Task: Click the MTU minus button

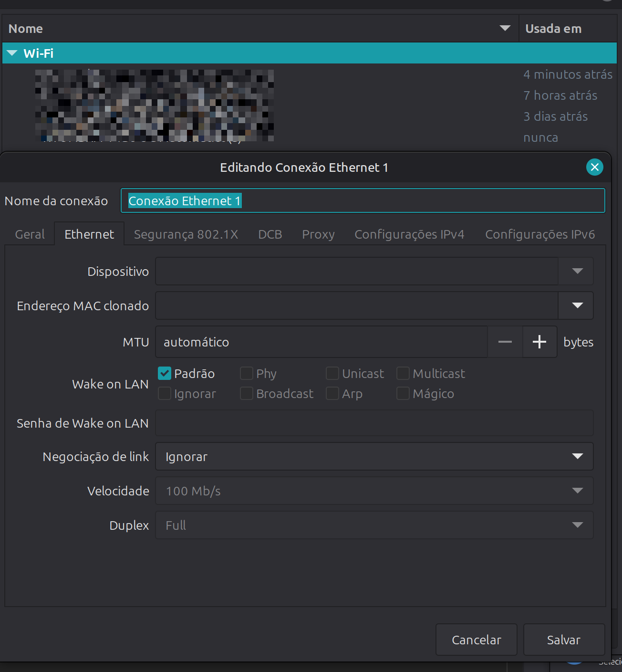Action: pyautogui.click(x=505, y=342)
